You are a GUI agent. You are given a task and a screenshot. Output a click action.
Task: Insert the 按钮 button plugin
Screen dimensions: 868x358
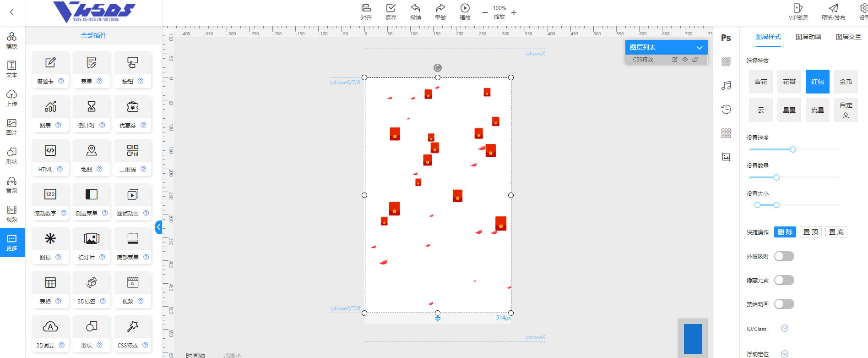click(x=133, y=70)
